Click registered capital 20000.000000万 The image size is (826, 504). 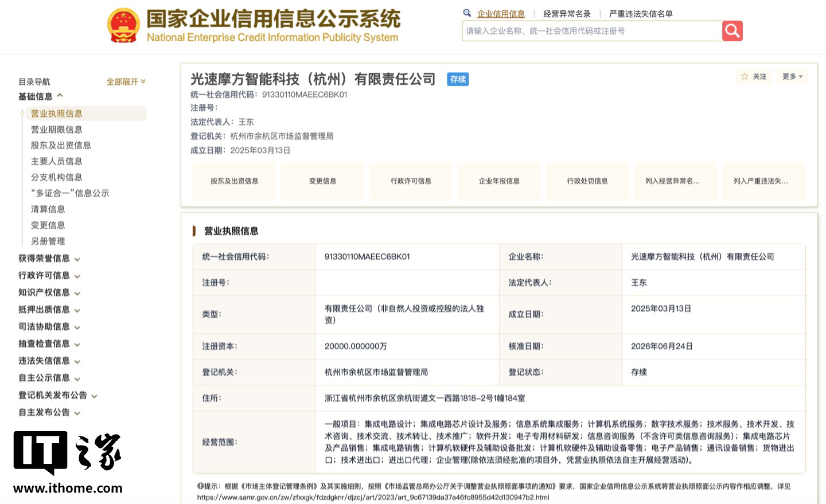356,346
